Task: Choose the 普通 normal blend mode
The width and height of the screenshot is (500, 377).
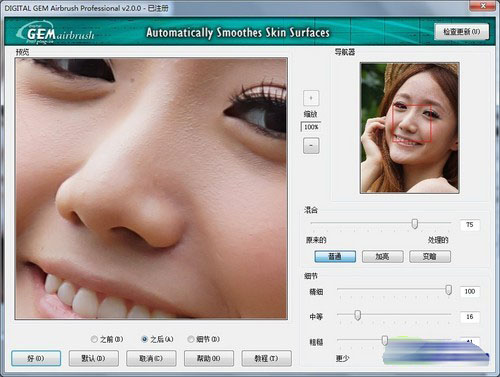Action: (335, 256)
